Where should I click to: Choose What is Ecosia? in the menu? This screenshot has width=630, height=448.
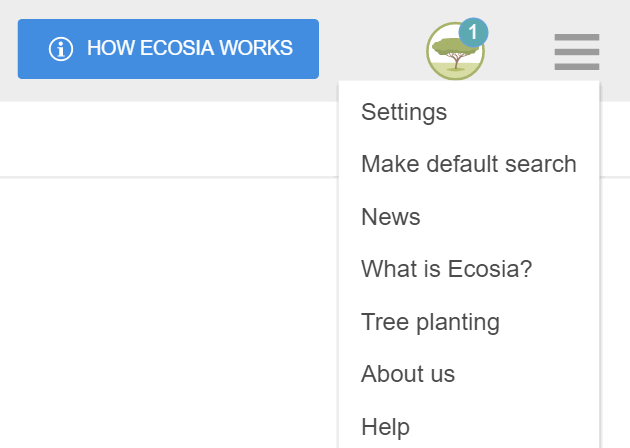[446, 269]
